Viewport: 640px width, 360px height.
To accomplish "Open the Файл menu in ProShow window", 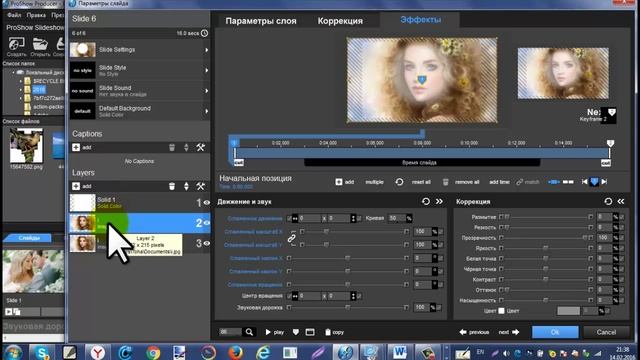I will click(14, 15).
